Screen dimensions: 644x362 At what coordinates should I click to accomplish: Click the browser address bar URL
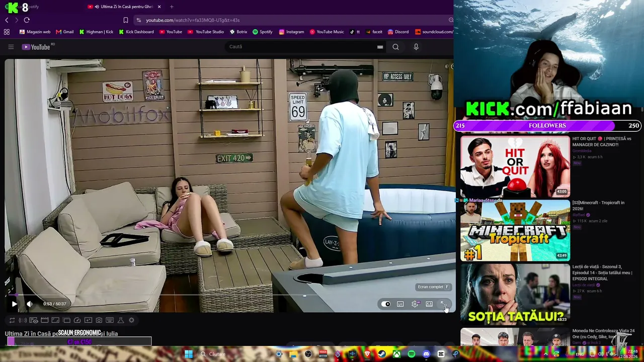[x=193, y=20]
